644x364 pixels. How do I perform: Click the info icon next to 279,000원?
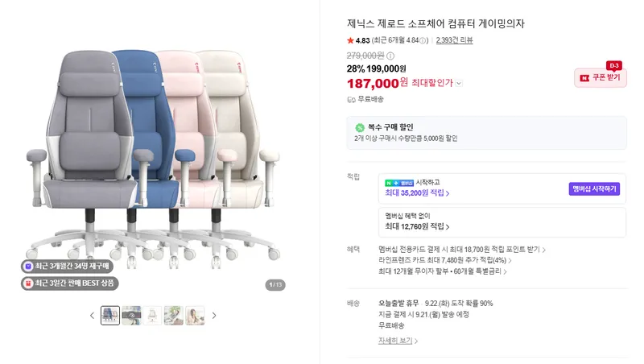(x=390, y=56)
